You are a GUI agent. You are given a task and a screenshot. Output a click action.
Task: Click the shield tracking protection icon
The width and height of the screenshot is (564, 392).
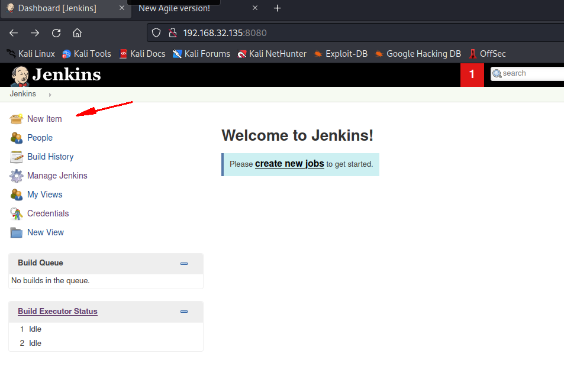156,33
